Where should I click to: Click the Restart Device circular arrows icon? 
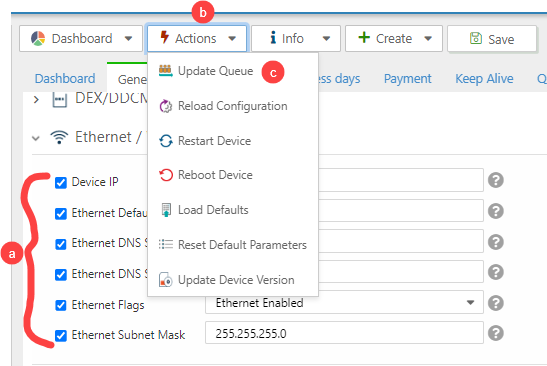point(166,141)
